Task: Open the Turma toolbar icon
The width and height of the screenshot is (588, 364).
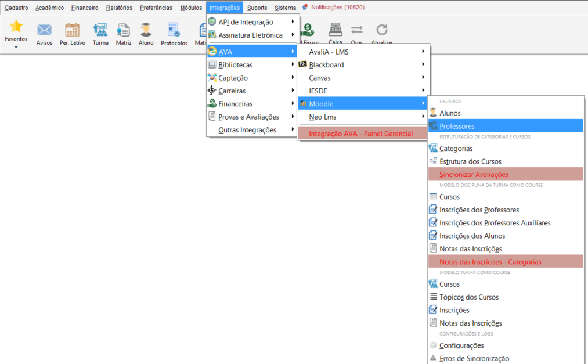Action: tap(100, 30)
